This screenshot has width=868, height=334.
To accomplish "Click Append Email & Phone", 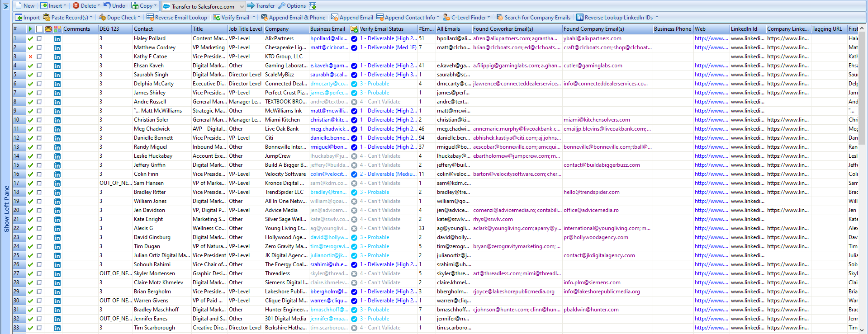I will 293,18.
